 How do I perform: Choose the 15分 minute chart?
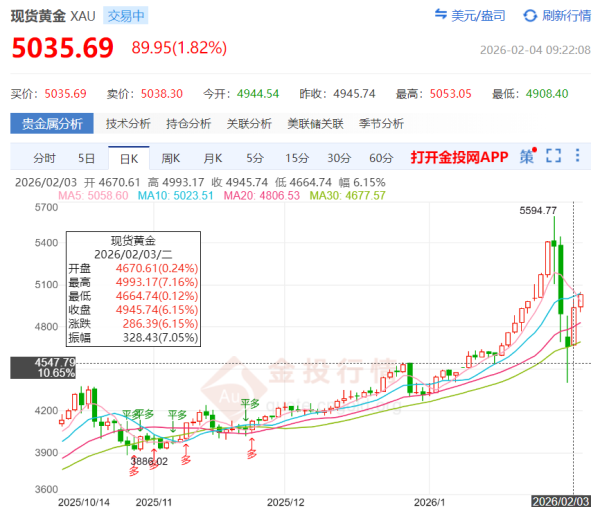coord(297,158)
